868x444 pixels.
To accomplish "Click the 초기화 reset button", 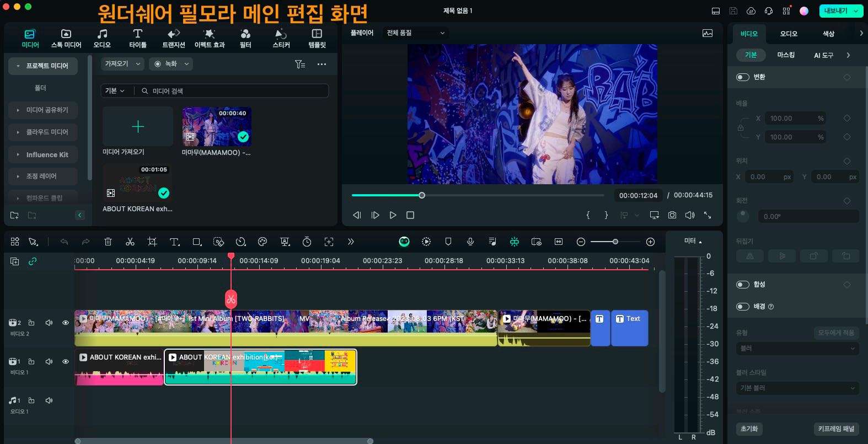I will [x=749, y=429].
